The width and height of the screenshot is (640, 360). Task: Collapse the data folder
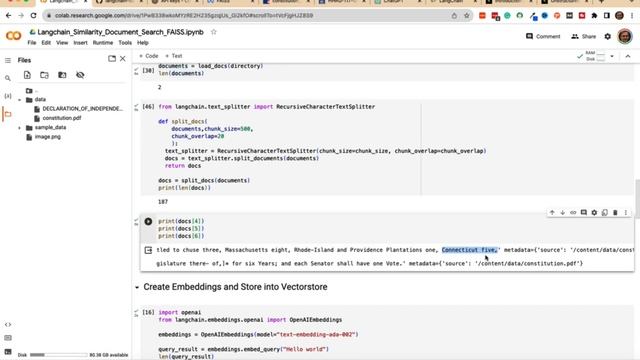(x=19, y=100)
